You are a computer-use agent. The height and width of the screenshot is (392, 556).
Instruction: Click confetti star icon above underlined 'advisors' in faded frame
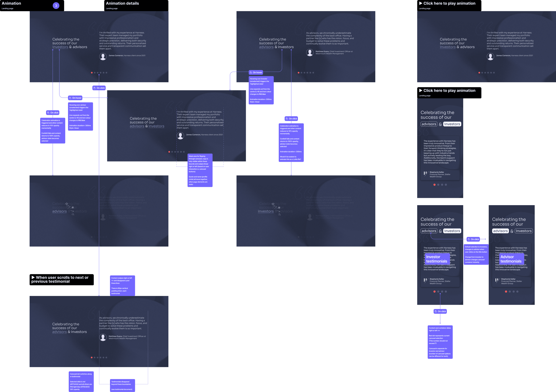67,204
